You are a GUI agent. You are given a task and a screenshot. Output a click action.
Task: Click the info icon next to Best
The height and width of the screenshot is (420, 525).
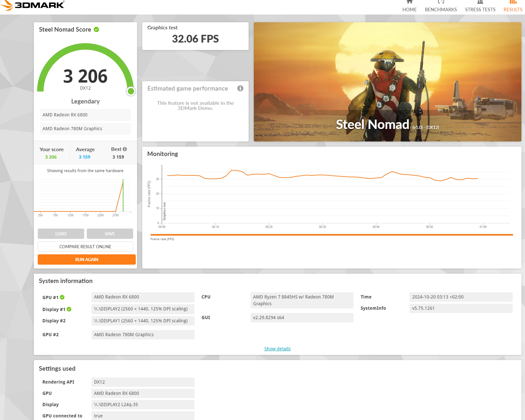[x=125, y=149]
